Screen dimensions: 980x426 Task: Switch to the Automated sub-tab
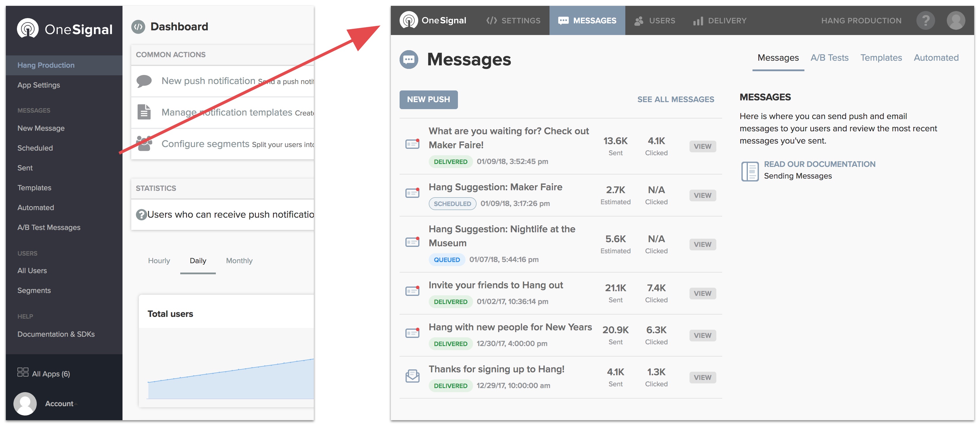936,58
